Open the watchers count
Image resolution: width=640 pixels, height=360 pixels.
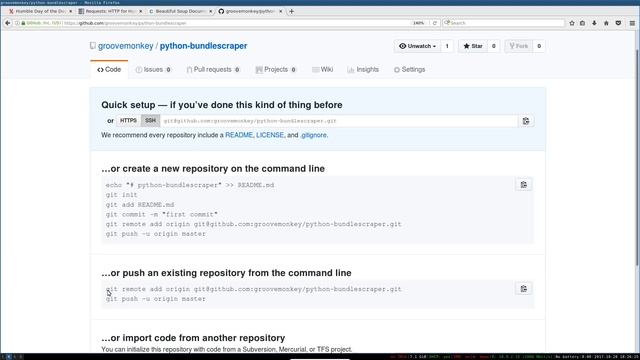tap(447, 46)
